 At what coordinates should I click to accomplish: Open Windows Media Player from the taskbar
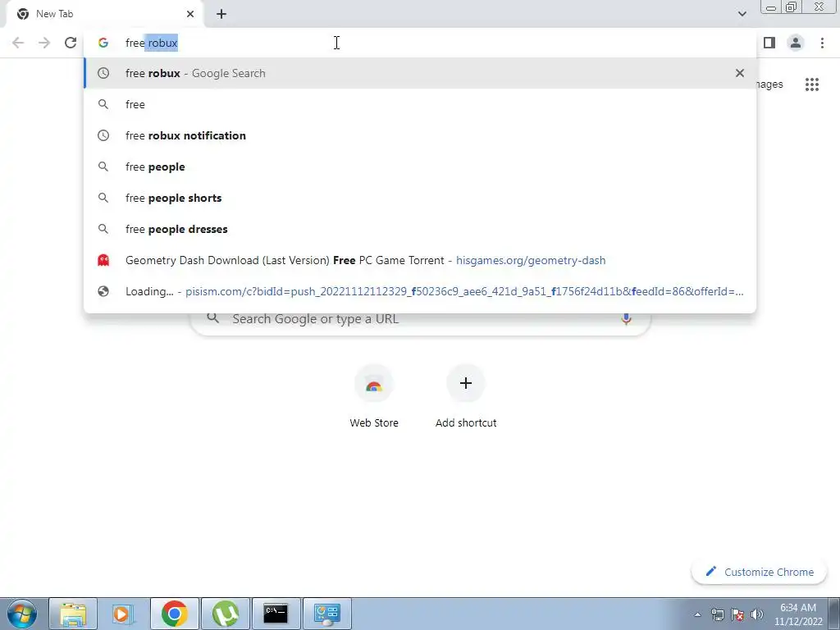click(x=123, y=614)
